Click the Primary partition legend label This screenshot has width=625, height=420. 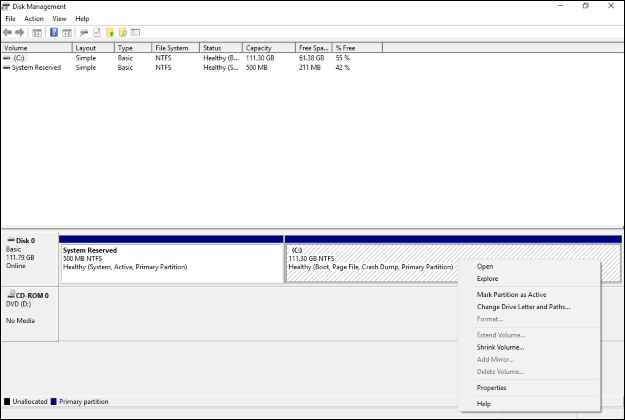click(84, 401)
